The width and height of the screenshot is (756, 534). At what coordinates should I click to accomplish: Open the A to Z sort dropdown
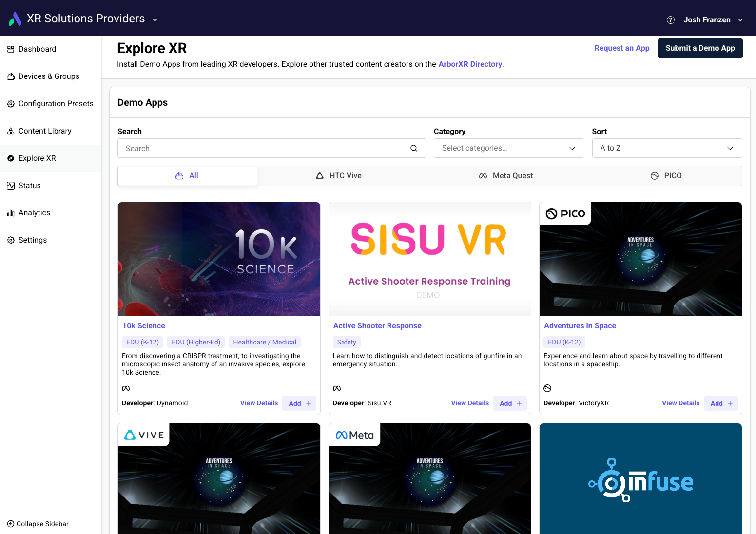click(x=667, y=148)
